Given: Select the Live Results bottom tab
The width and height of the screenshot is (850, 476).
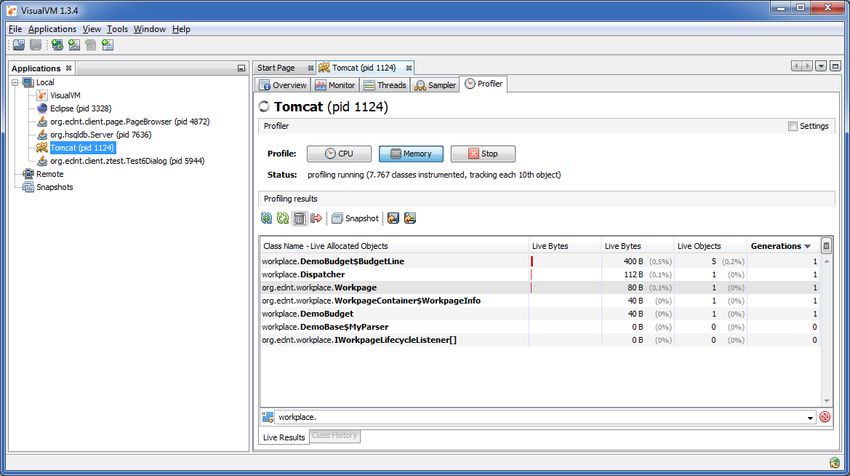Looking at the screenshot, I should (284, 437).
